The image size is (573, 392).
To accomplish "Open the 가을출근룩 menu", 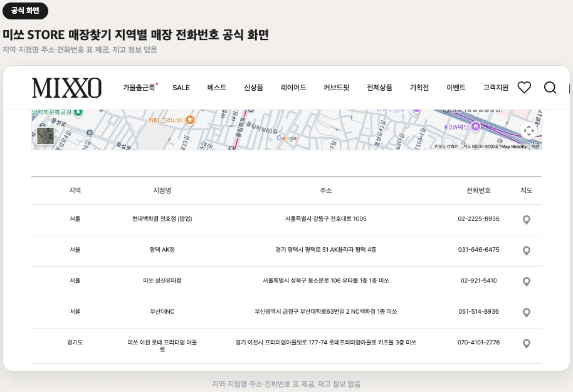I will (x=139, y=88).
